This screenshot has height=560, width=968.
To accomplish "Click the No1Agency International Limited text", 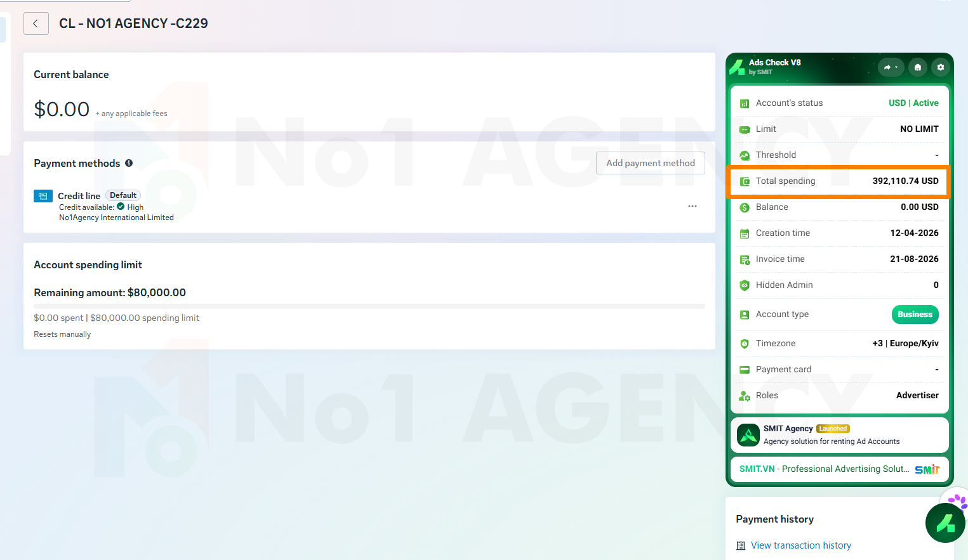I will click(116, 218).
